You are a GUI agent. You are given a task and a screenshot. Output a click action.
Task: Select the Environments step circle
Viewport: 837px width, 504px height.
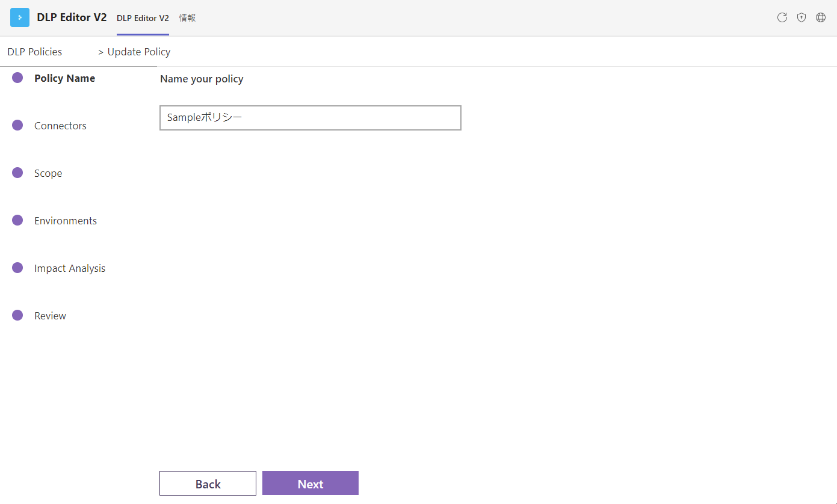coord(17,220)
